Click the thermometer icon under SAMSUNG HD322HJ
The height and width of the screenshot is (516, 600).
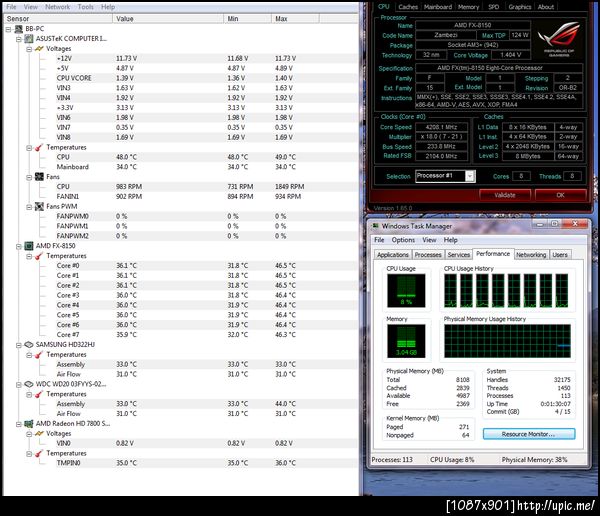click(39, 354)
